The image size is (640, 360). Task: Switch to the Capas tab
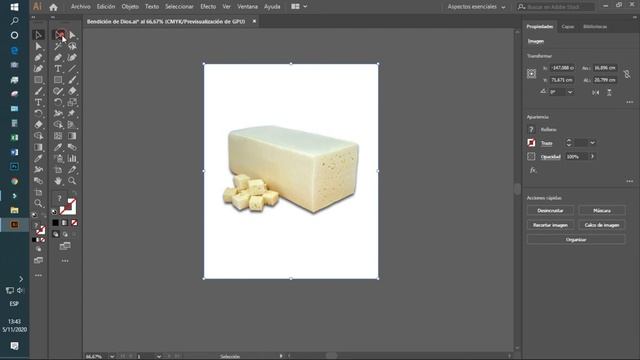(x=568, y=27)
